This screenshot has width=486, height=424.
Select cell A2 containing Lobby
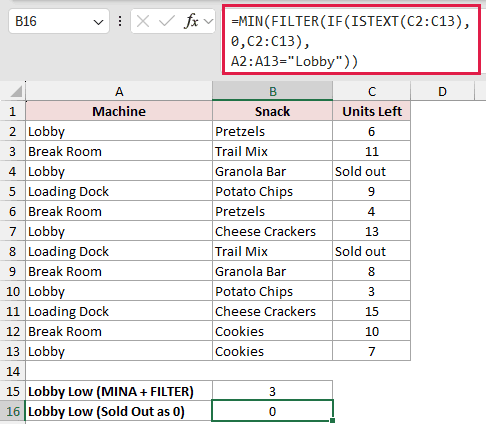[119, 131]
